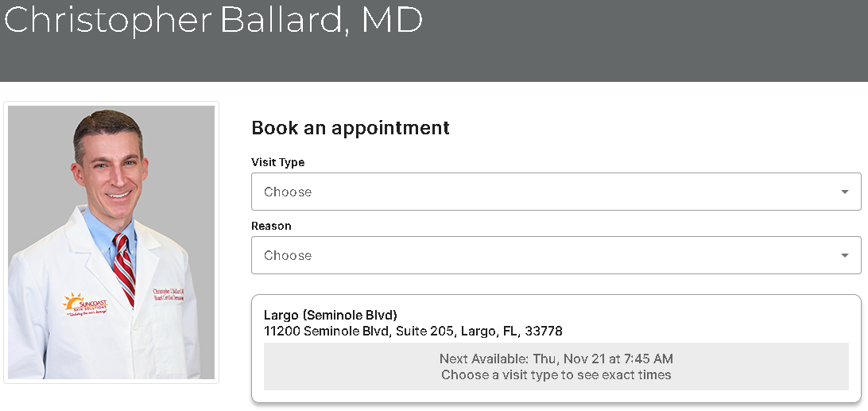Image resolution: width=868 pixels, height=411 pixels.
Task: Open Dr. Ballard's profile photo
Action: (x=111, y=242)
